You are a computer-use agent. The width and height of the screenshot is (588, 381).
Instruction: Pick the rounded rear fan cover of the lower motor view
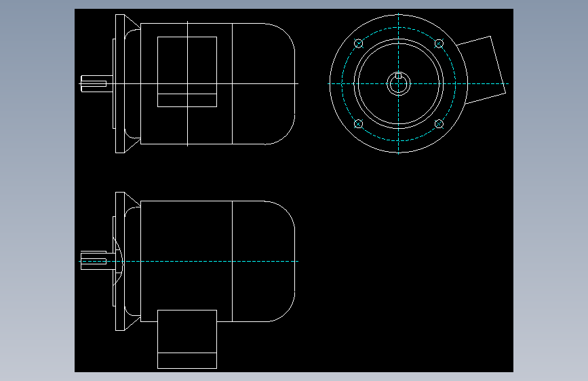tap(264, 262)
